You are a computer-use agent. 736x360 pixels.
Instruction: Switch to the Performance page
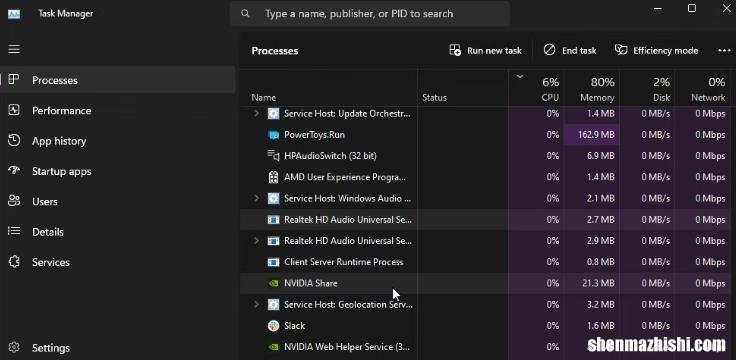tap(118, 111)
